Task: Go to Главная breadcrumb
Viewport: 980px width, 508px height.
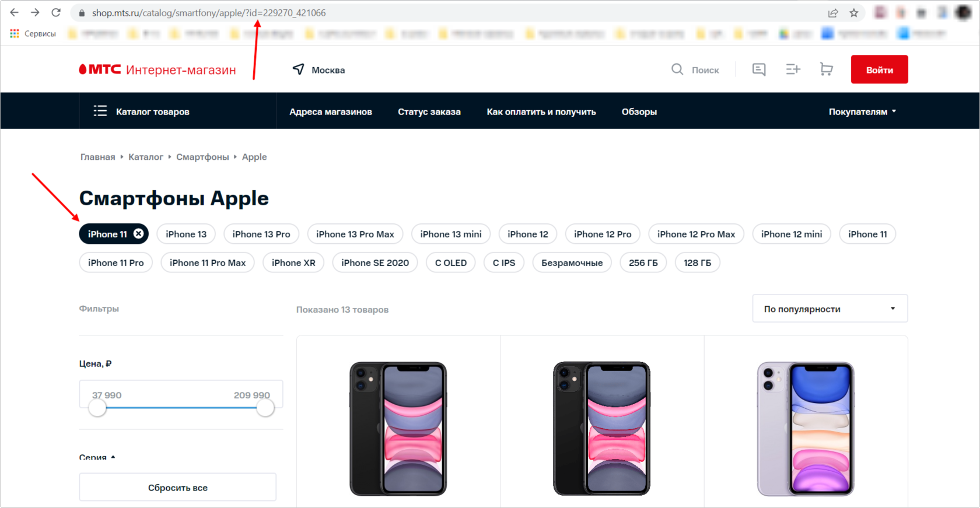Action: click(x=98, y=157)
